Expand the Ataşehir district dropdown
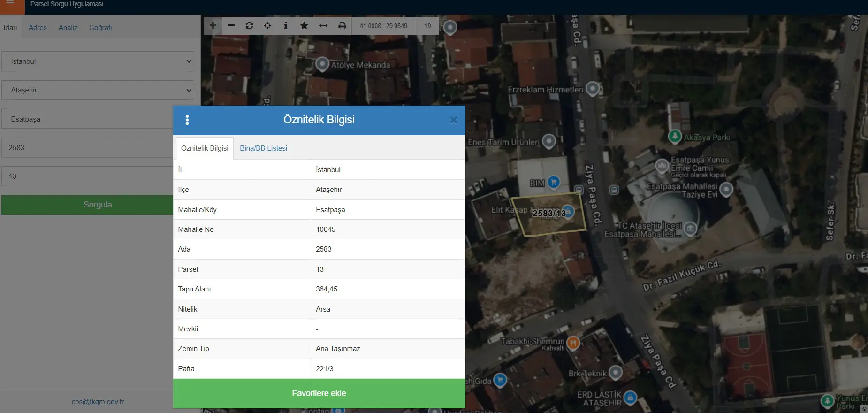 click(98, 90)
